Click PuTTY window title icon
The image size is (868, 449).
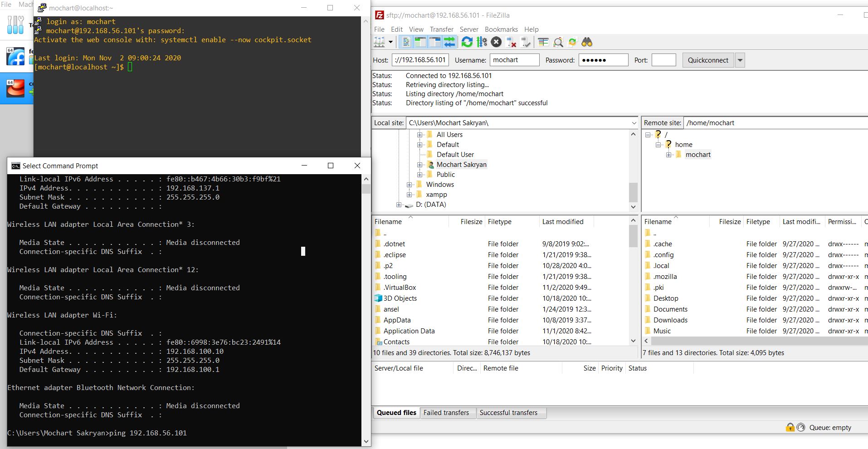pyautogui.click(x=42, y=8)
